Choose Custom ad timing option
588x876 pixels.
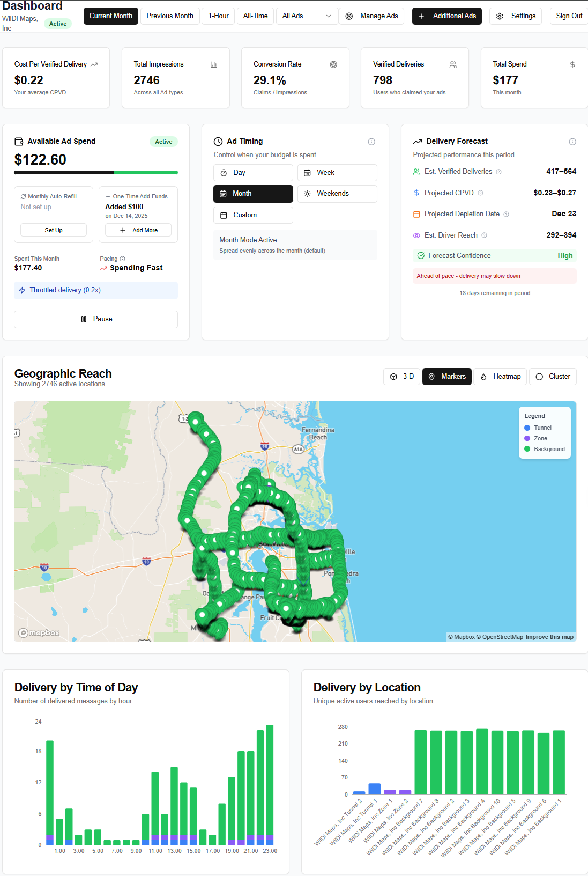253,215
